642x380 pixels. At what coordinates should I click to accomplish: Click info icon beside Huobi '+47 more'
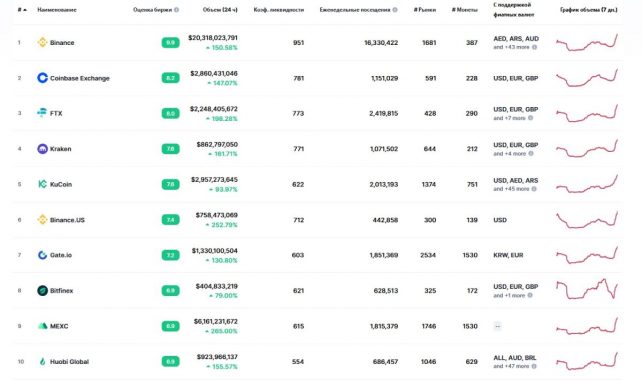tap(534, 366)
